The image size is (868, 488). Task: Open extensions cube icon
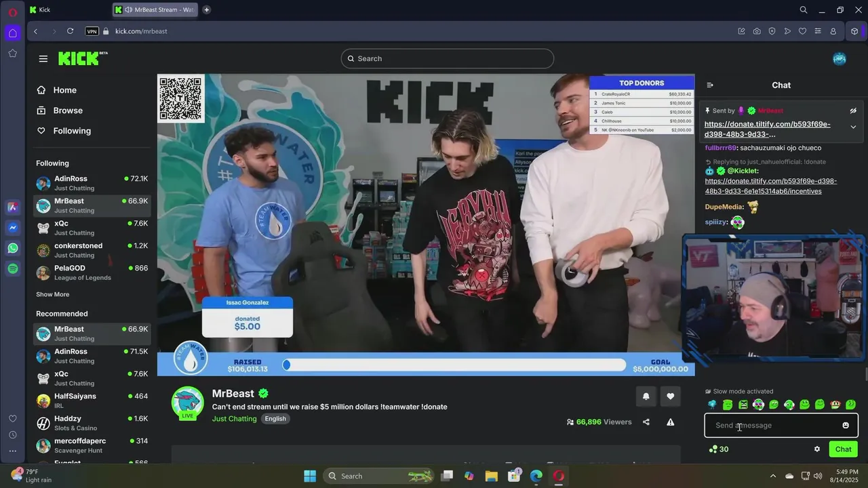(x=855, y=31)
